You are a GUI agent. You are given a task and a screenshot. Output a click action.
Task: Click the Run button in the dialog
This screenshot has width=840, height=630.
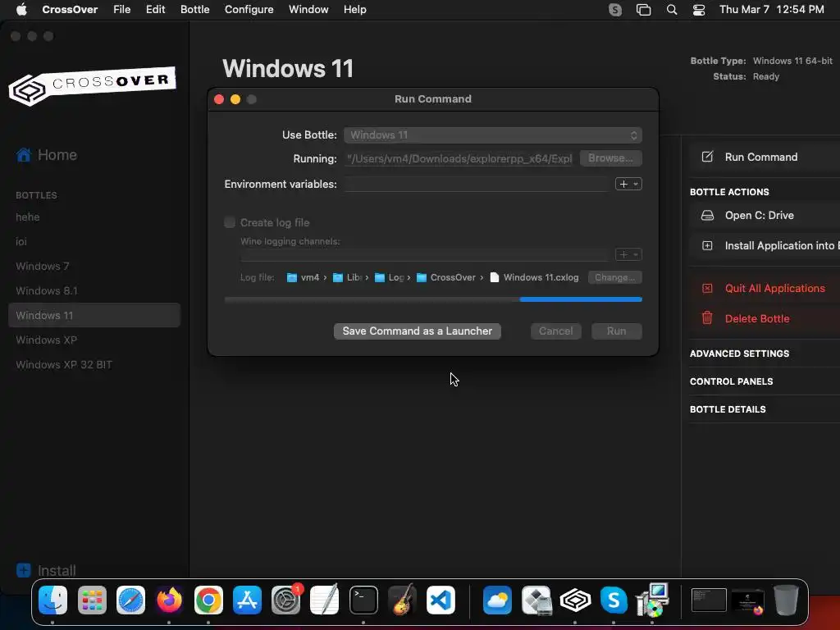(617, 331)
